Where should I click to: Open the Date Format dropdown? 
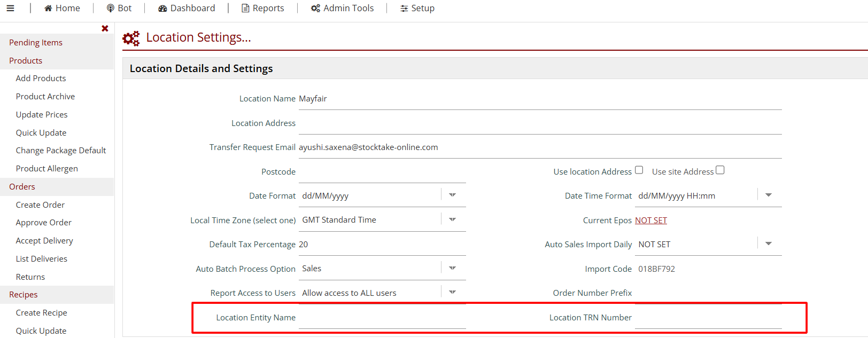pyautogui.click(x=452, y=195)
